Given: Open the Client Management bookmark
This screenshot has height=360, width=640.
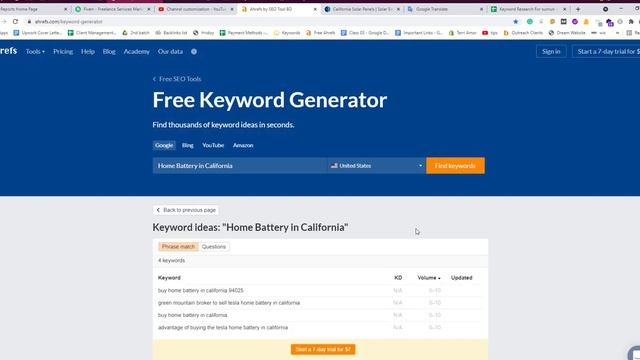Looking at the screenshot, I should click(92, 33).
